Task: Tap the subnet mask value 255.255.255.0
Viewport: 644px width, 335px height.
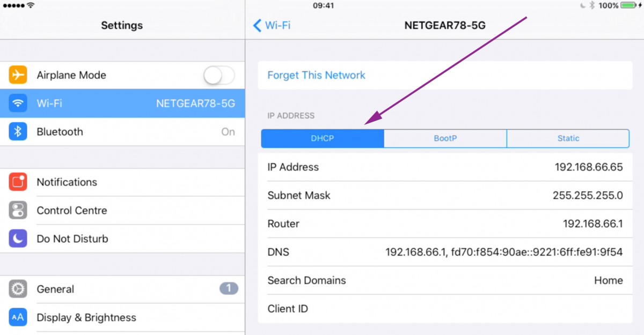Action: (588, 196)
